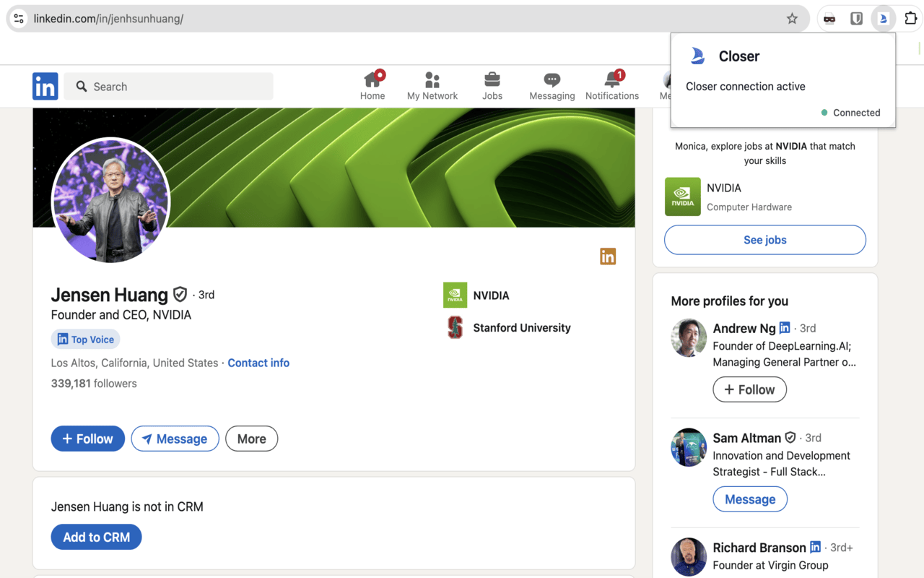Open the Contact info link

pyautogui.click(x=258, y=363)
